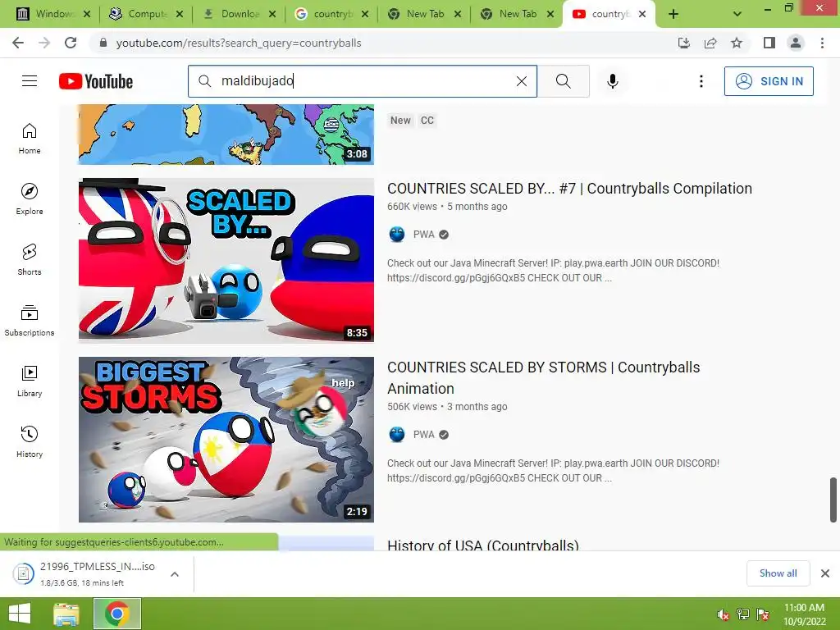Viewport: 840px width, 630px height.
Task: Open Home in the sidebar
Action: tap(30, 138)
